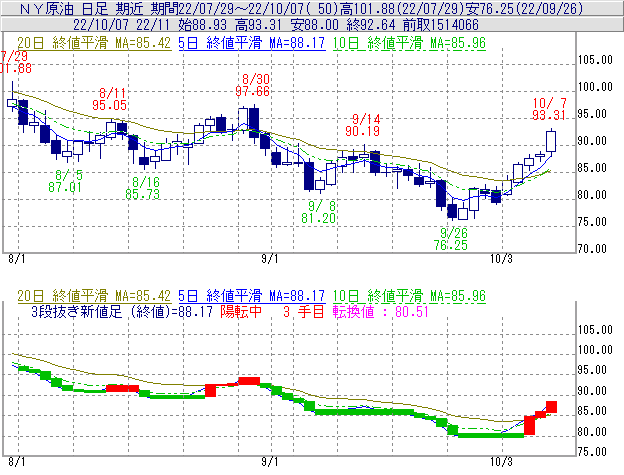Click the 陽転中 status text
Viewport: 624px width, 475px height.
(241, 311)
